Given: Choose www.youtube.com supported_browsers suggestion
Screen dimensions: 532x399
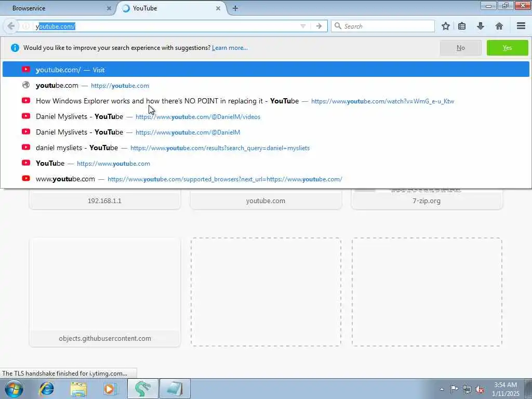Looking at the screenshot, I should click(x=265, y=179).
